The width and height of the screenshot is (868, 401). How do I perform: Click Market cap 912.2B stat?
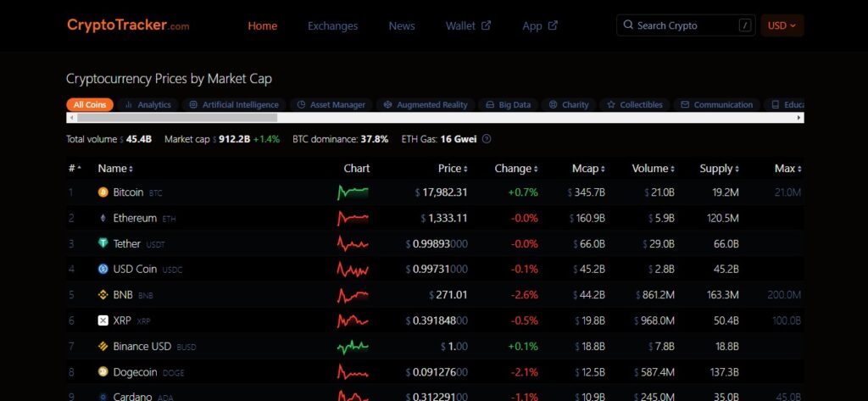(x=222, y=139)
